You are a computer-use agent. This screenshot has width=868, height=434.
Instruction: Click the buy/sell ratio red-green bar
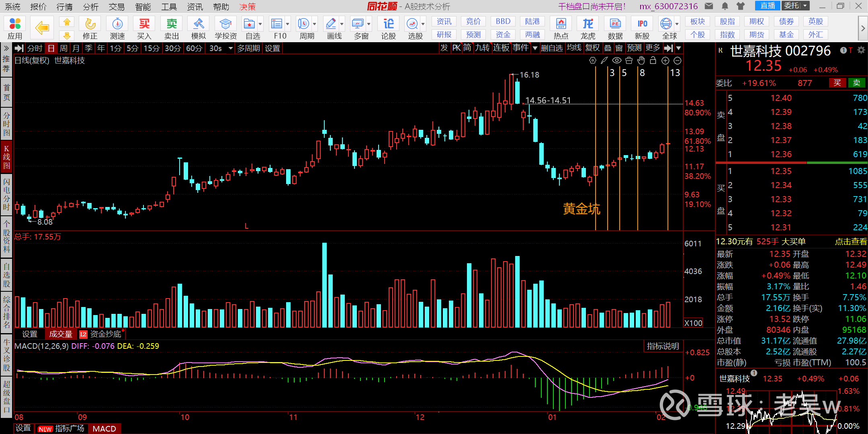(x=792, y=163)
